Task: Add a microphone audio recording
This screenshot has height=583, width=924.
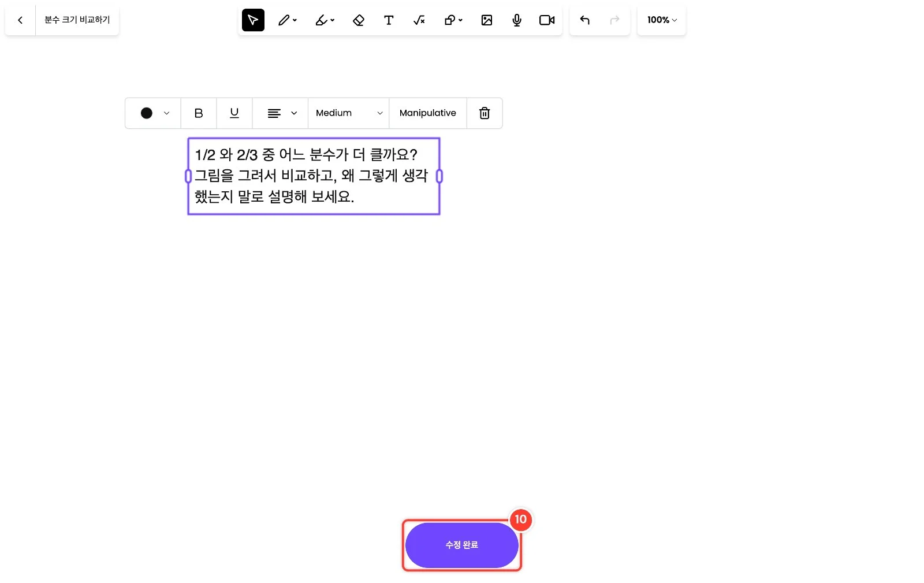Action: 517,20
